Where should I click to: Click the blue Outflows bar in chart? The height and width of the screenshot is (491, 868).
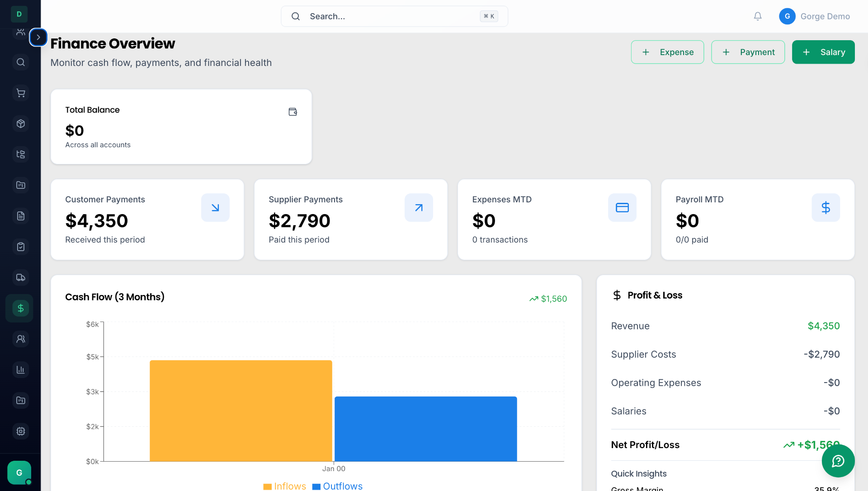[x=425, y=429]
